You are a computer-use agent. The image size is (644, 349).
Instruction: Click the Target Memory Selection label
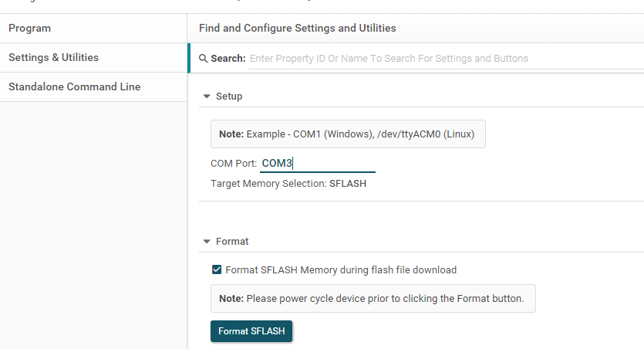tap(268, 184)
